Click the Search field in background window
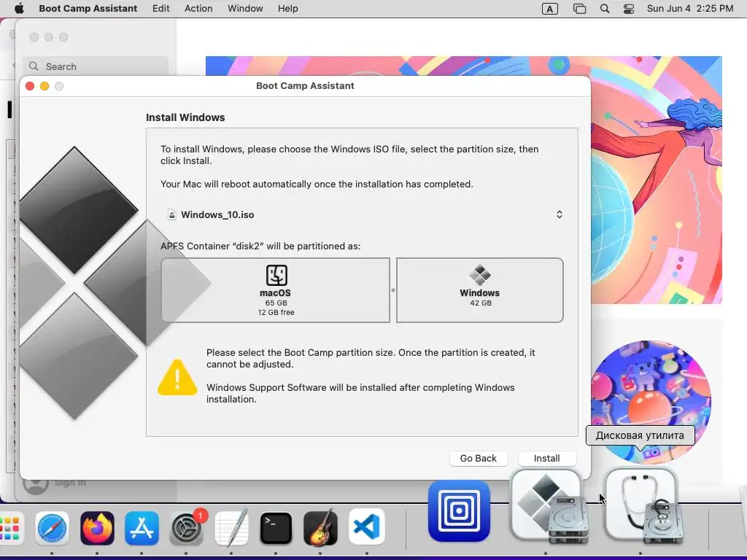The height and width of the screenshot is (560, 747). point(96,66)
